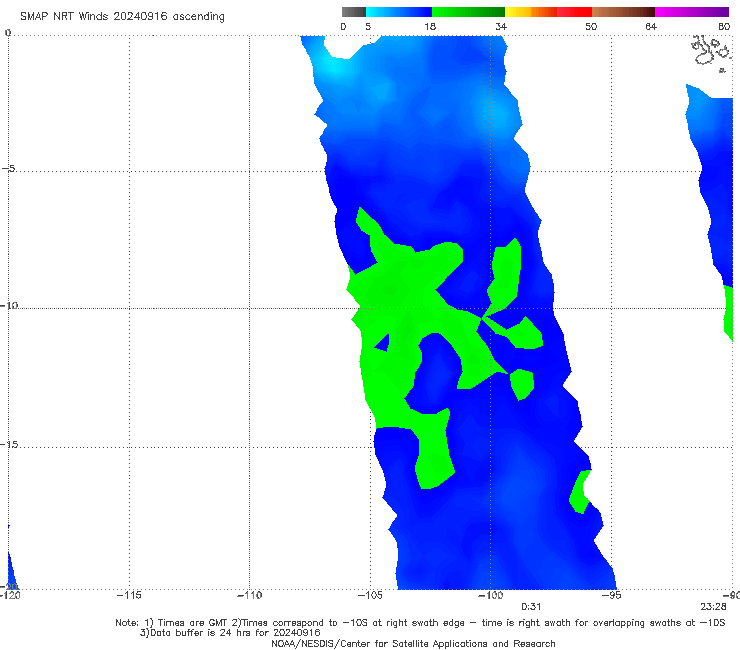Click the yellow-orange segment of the color bar
Image resolution: width=740 pixels, height=650 pixels.
click(x=531, y=12)
